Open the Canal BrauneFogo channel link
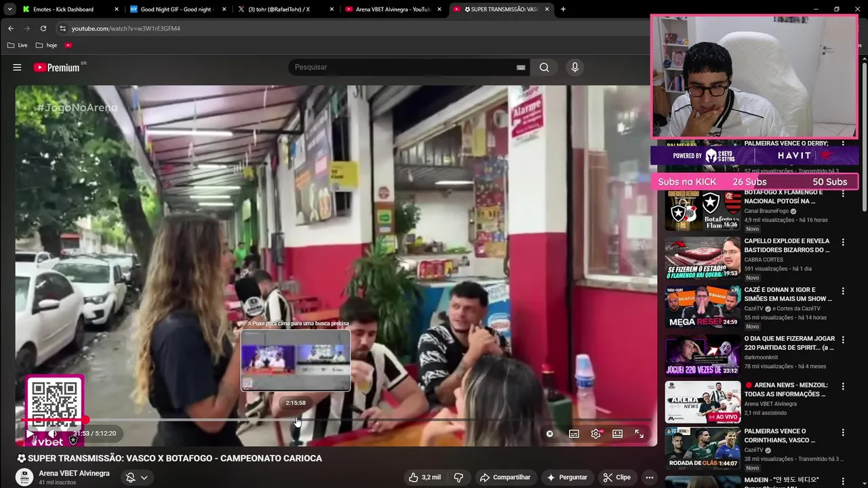Image resolution: width=868 pixels, height=488 pixels. coord(766,211)
